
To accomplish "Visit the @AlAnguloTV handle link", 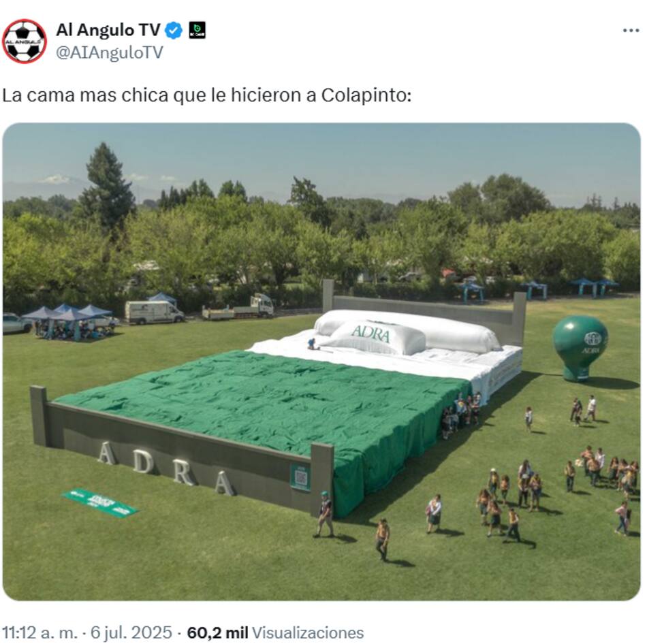I will coord(110,53).
